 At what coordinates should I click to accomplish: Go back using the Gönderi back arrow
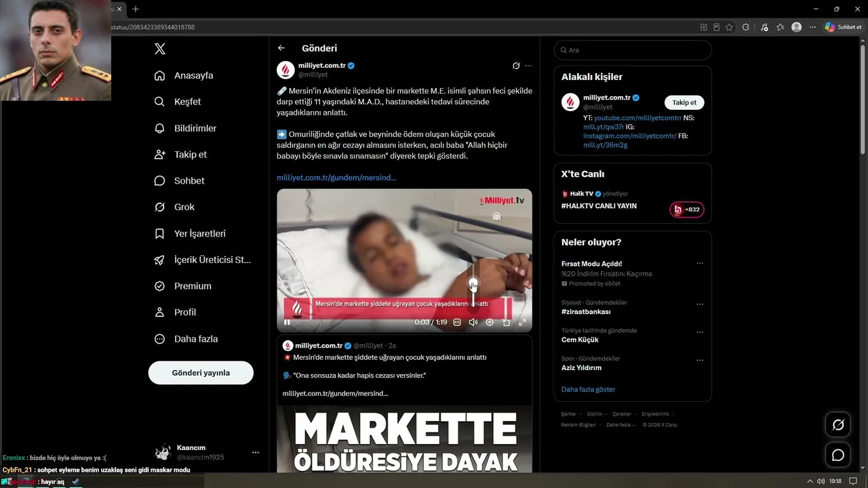pyautogui.click(x=281, y=48)
